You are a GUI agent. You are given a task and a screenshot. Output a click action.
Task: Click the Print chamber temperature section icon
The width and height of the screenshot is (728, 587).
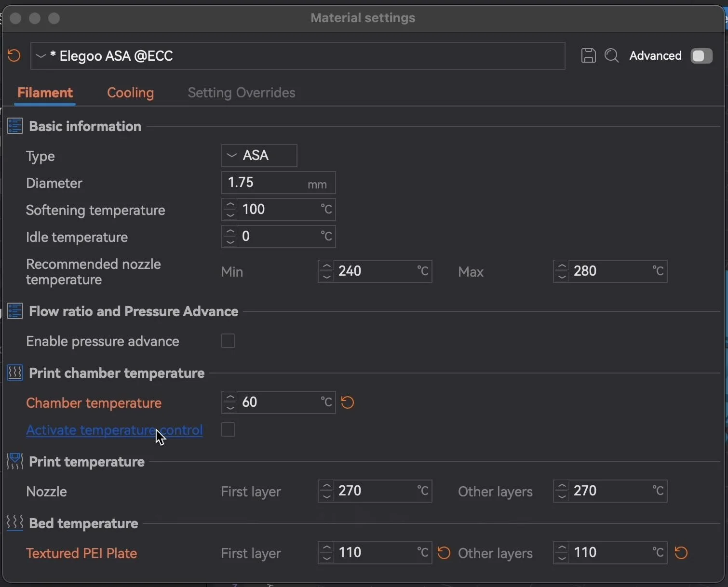pyautogui.click(x=15, y=373)
